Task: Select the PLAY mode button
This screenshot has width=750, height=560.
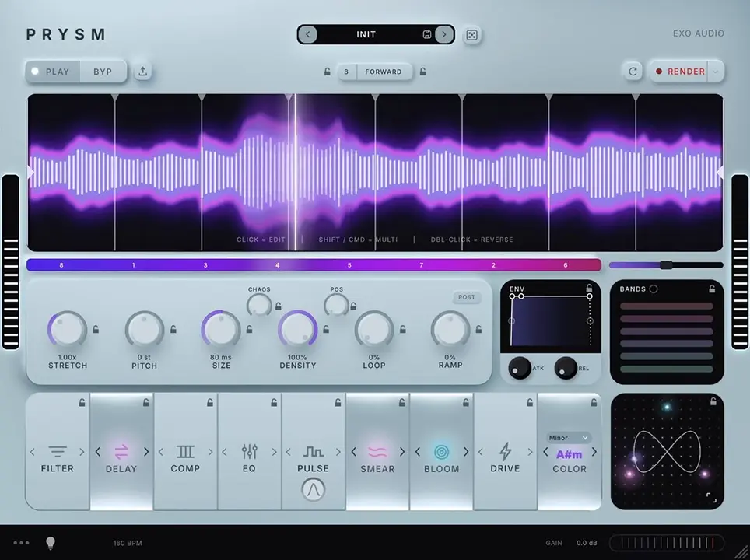Action: [x=51, y=72]
